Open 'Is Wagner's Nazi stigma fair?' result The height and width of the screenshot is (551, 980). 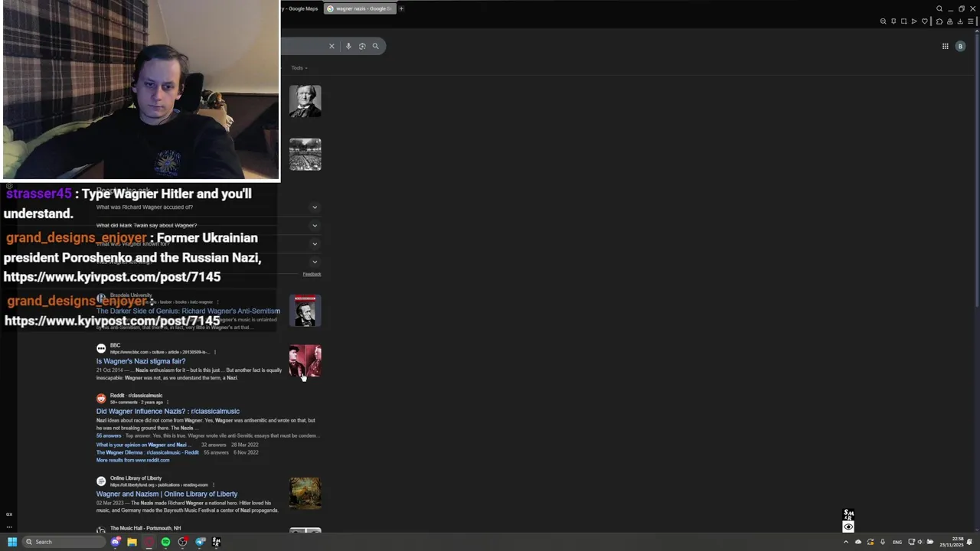(141, 361)
